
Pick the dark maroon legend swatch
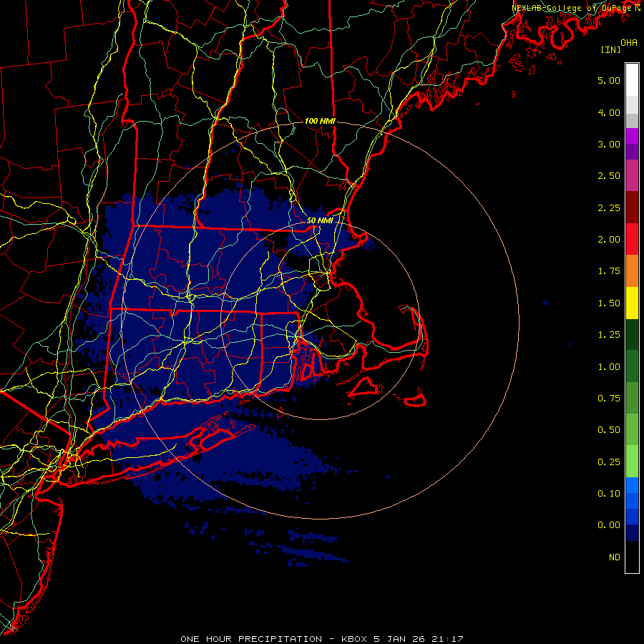632,208
